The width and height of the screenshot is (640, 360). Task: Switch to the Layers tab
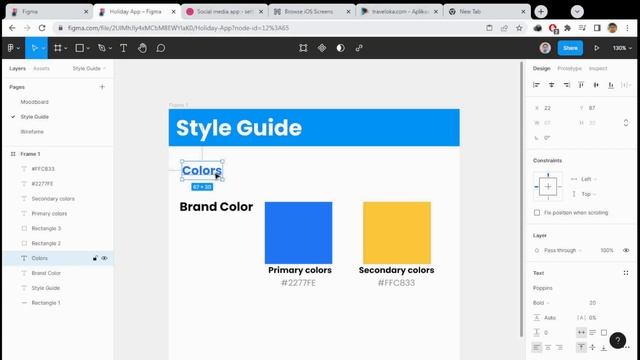[17, 69]
